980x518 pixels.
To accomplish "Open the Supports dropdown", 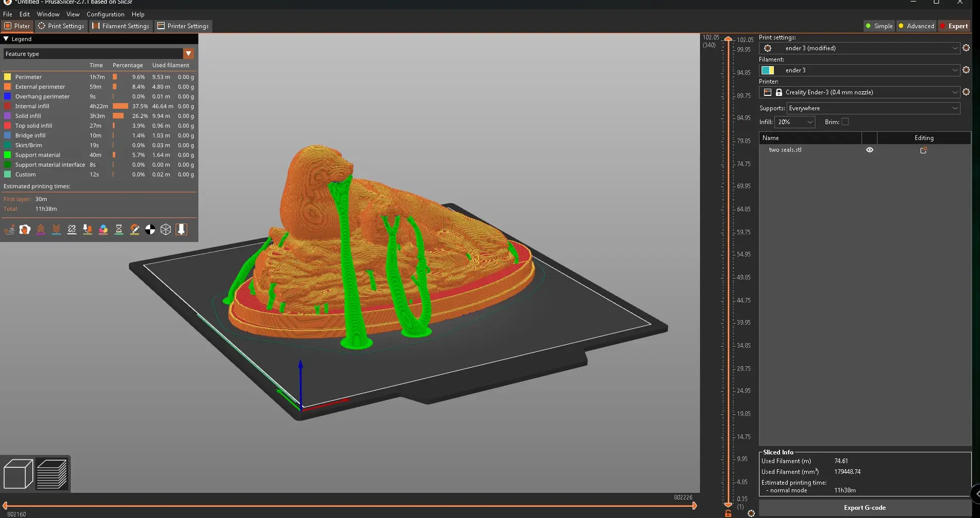I will (x=873, y=108).
